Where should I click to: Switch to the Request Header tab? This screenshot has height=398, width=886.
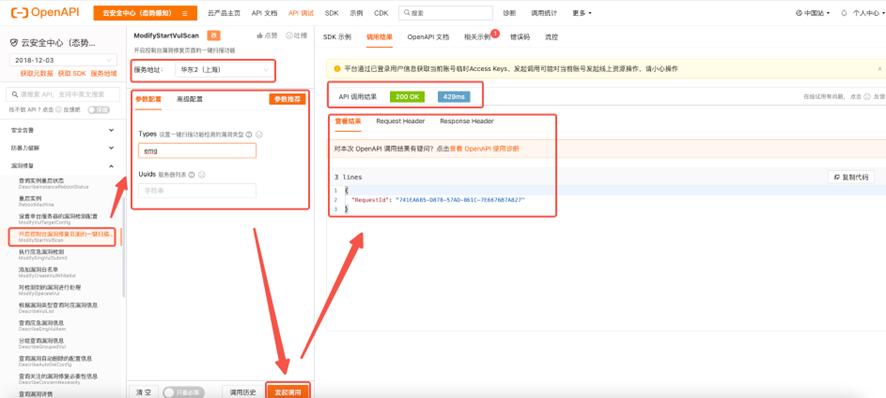tap(401, 121)
